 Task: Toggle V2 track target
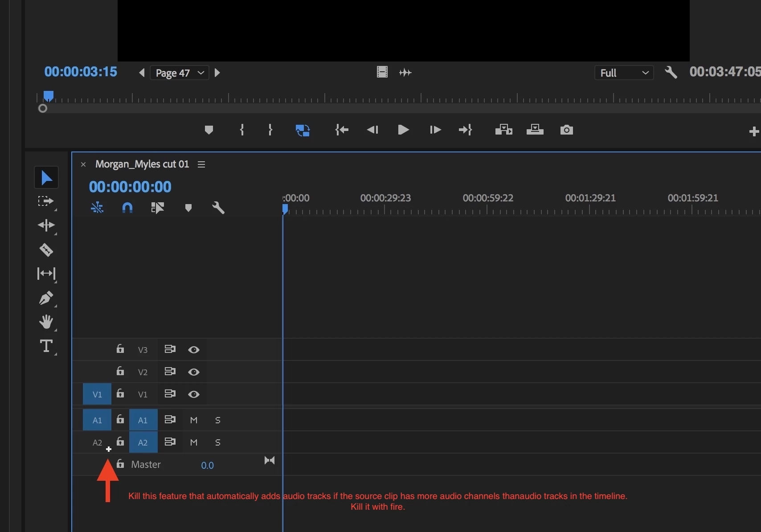click(143, 372)
